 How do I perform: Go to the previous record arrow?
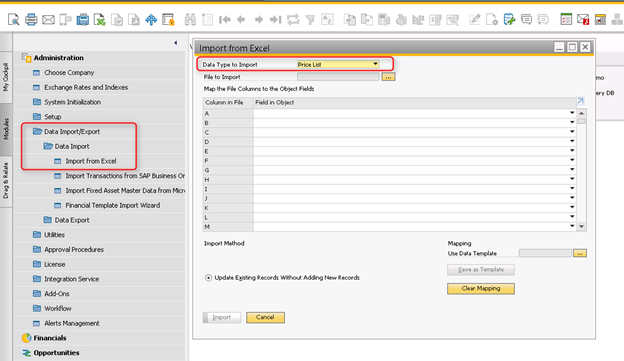tap(241, 19)
